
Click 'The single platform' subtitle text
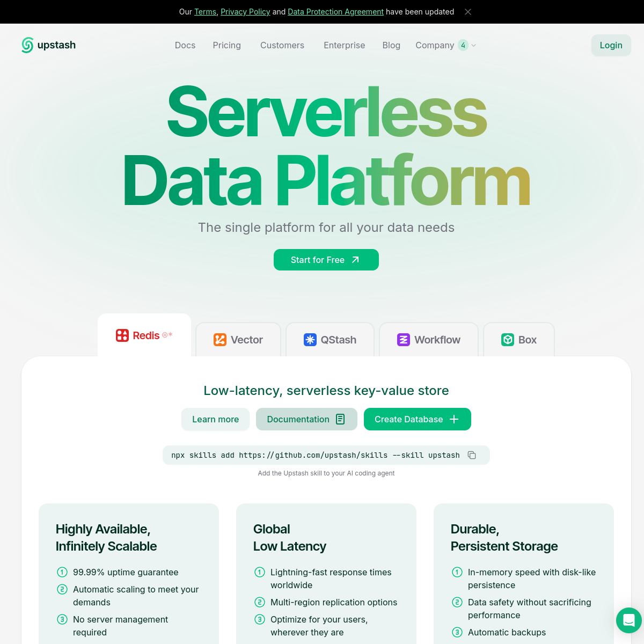(326, 228)
